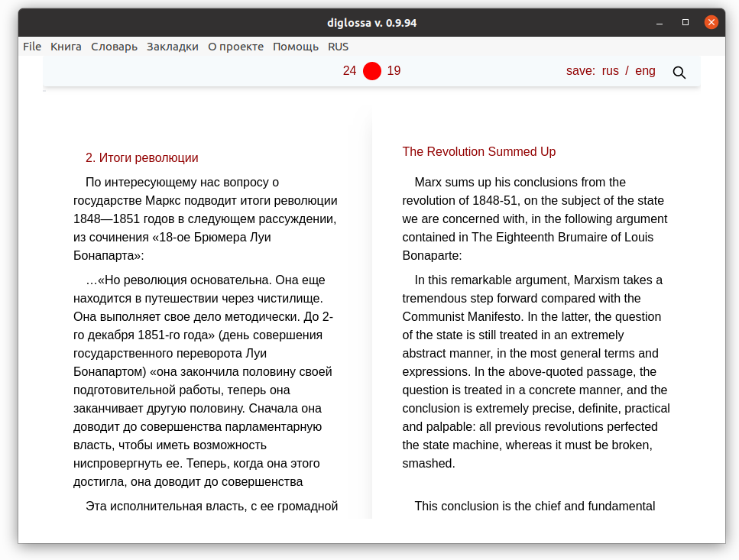Open the File menu

32,47
